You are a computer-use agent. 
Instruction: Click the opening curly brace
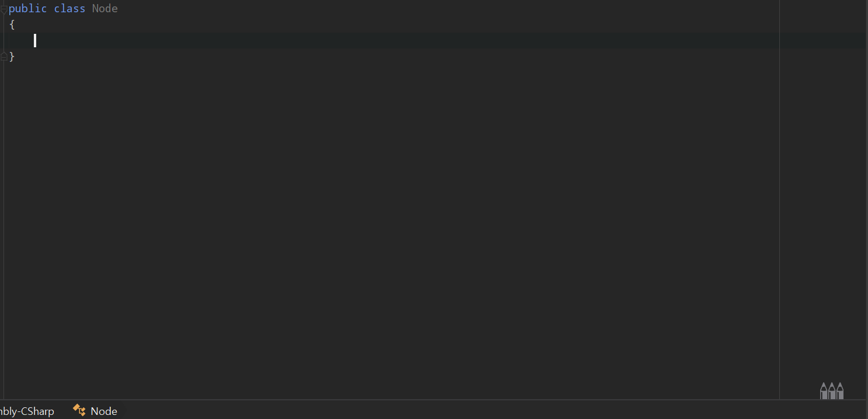pyautogui.click(x=12, y=25)
